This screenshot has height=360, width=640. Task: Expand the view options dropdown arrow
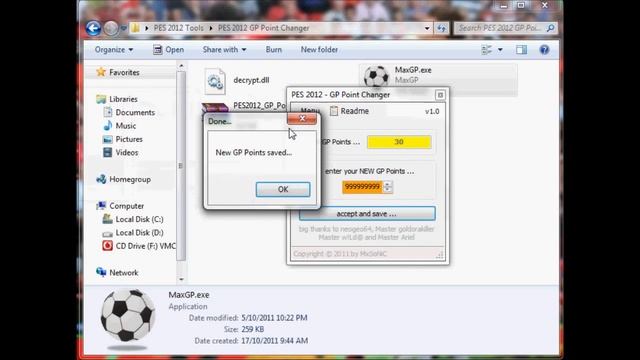click(x=500, y=50)
